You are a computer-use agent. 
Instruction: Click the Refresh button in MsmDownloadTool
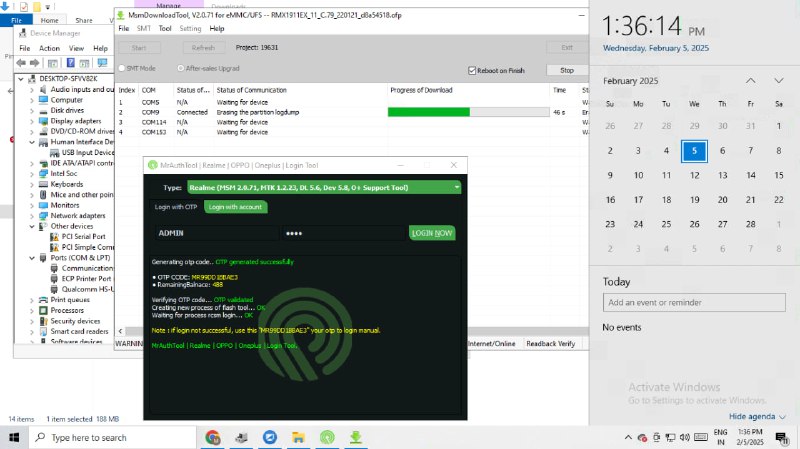(203, 47)
